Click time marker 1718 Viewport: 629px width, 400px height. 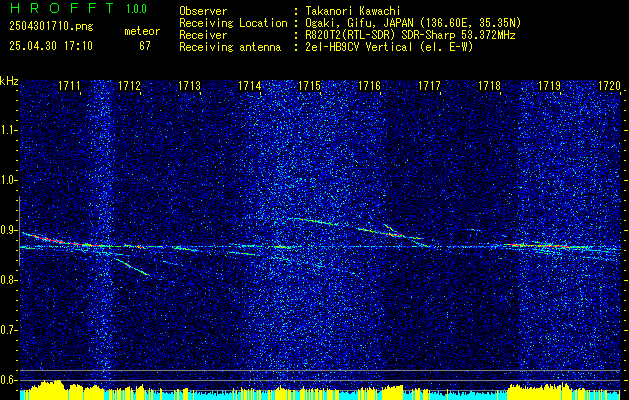coord(490,85)
